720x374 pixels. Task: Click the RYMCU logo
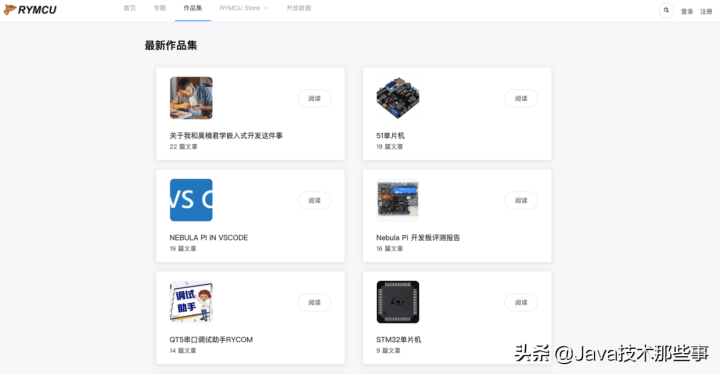(x=30, y=10)
